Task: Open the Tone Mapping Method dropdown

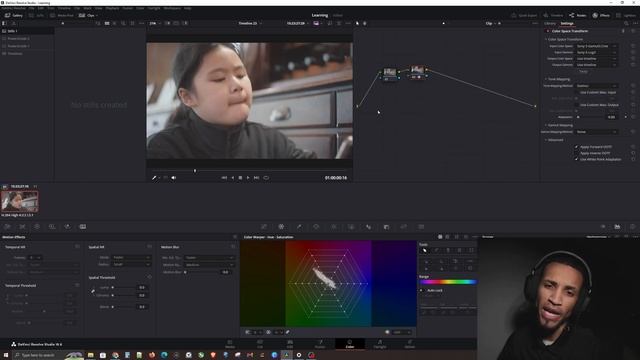Action: (x=596, y=86)
